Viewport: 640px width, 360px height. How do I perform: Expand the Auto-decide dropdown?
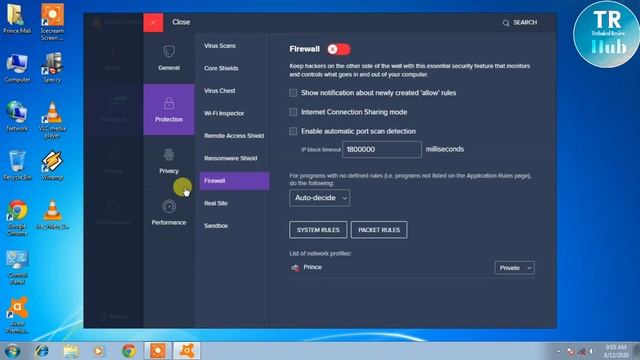coord(319,198)
